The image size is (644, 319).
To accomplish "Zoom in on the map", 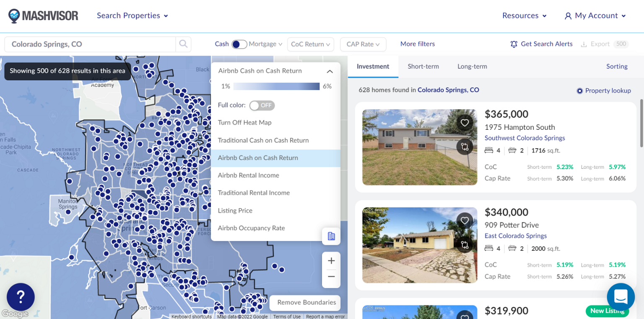I will click(331, 261).
